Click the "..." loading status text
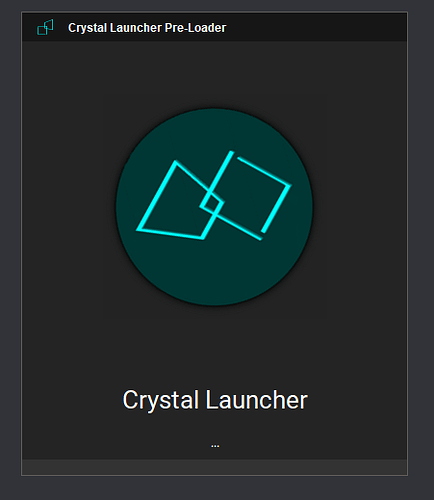 (215, 446)
